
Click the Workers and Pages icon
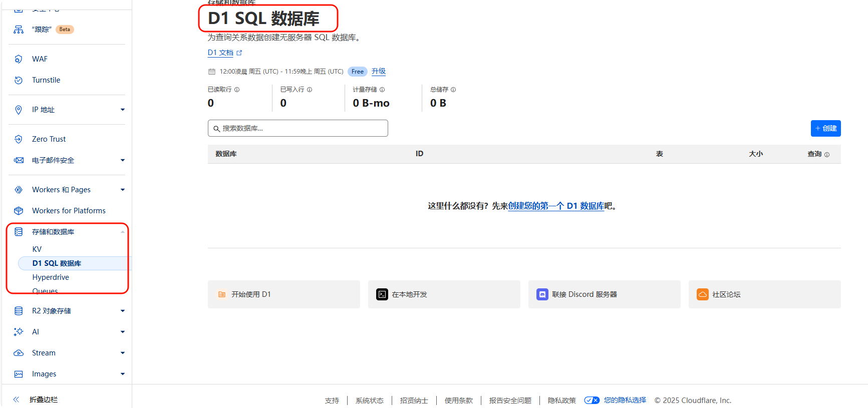tap(19, 190)
